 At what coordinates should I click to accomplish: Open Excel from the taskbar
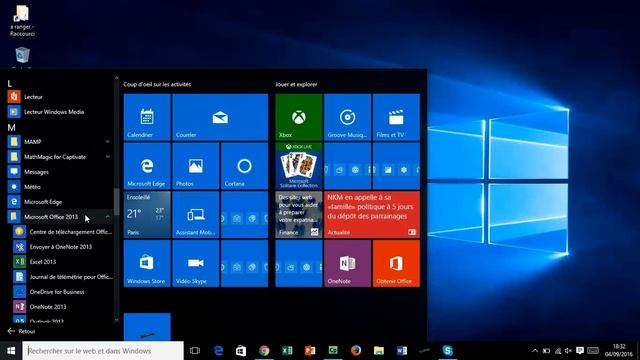(x=287, y=351)
